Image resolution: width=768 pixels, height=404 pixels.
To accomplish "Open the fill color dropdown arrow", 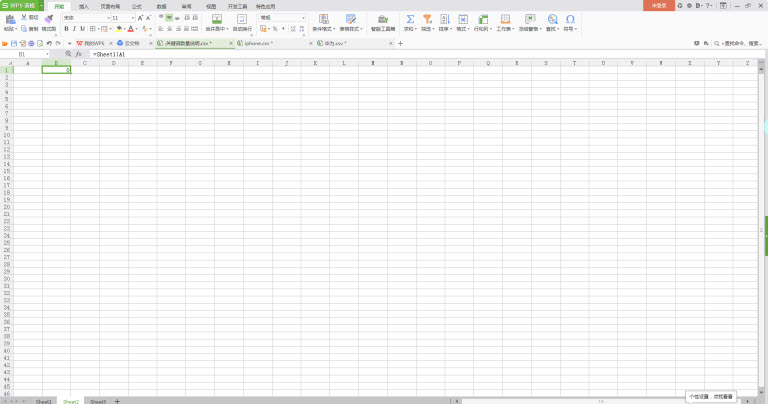I will (x=124, y=29).
